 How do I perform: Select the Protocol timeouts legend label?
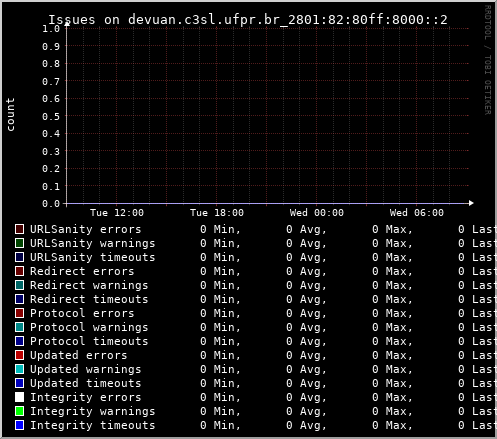(x=89, y=341)
